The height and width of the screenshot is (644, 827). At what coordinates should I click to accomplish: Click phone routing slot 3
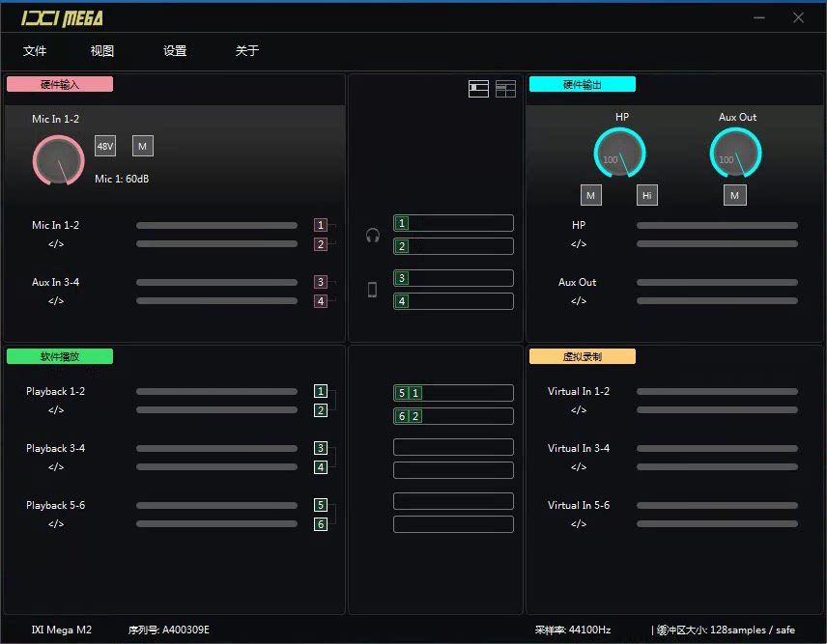(x=453, y=278)
